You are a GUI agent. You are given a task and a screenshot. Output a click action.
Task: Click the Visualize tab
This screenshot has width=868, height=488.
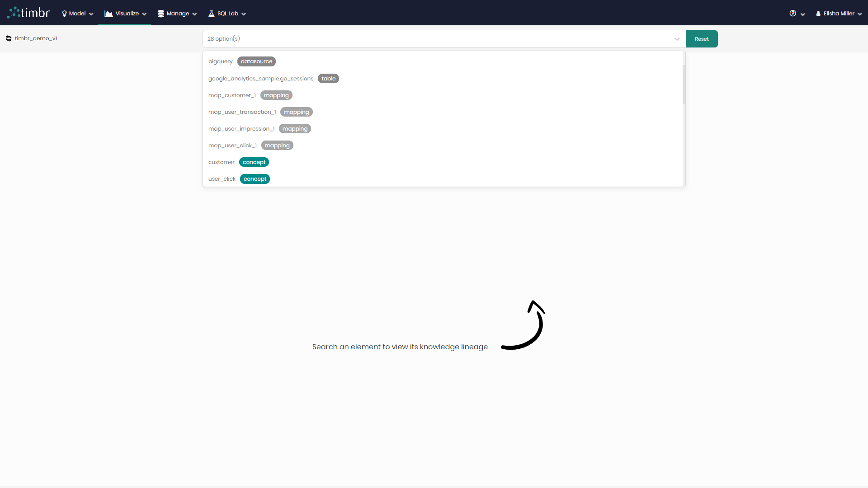click(124, 13)
